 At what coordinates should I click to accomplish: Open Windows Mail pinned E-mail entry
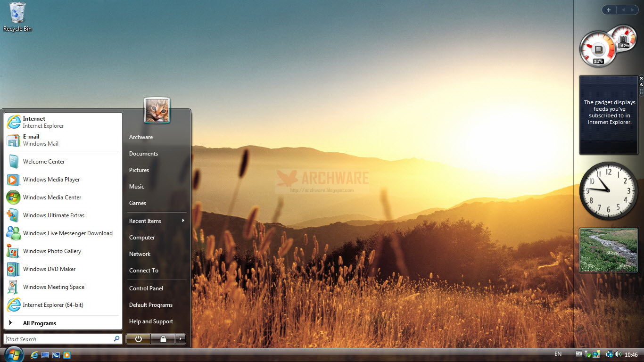click(63, 140)
